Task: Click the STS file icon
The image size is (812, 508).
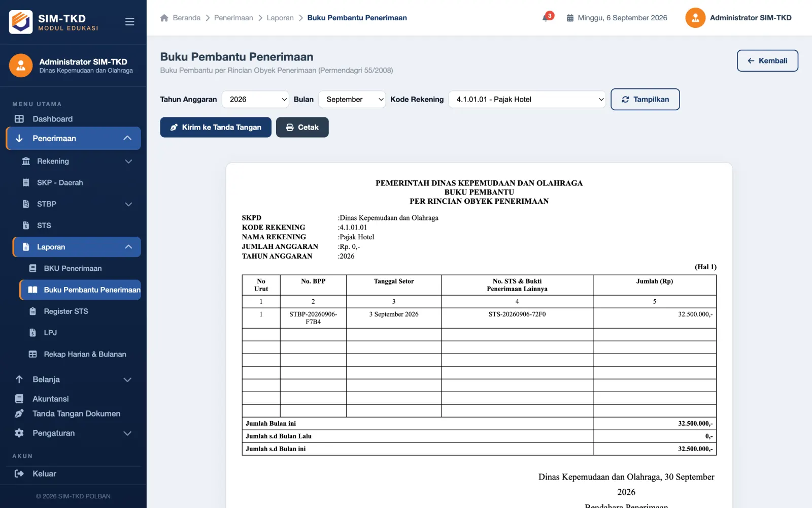Action: (x=26, y=225)
